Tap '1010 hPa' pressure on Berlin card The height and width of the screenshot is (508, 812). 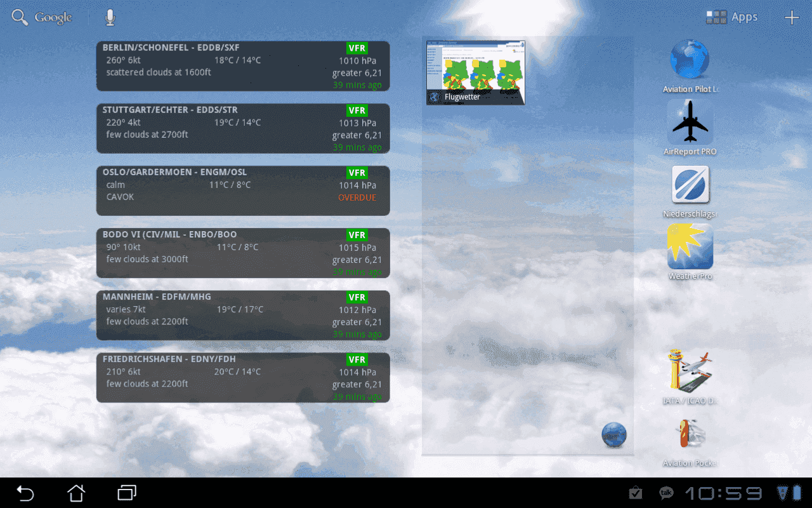click(x=357, y=61)
